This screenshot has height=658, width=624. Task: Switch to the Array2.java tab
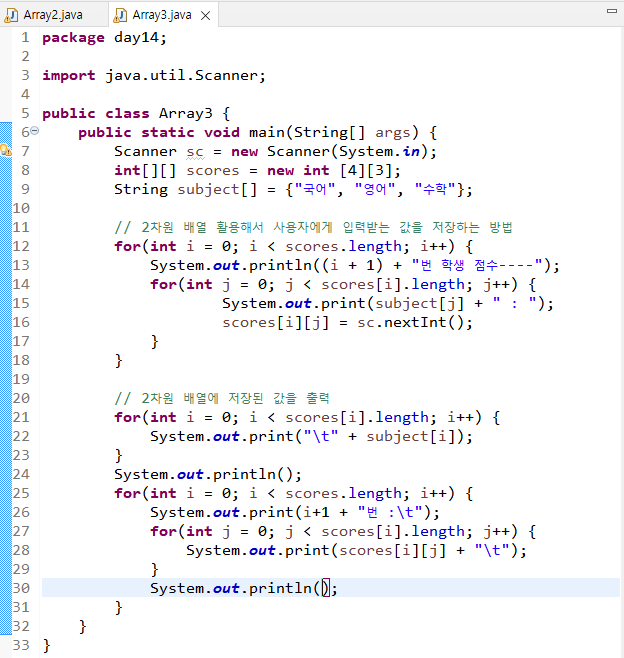pyautogui.click(x=53, y=15)
